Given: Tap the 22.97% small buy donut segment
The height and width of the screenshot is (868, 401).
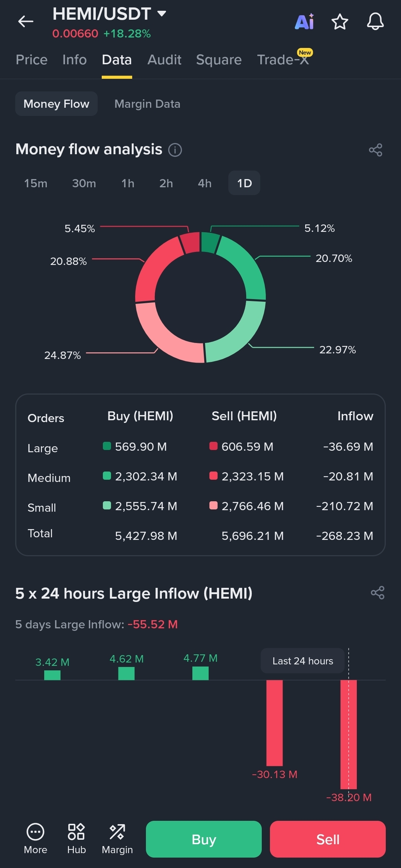Looking at the screenshot, I should tap(240, 337).
